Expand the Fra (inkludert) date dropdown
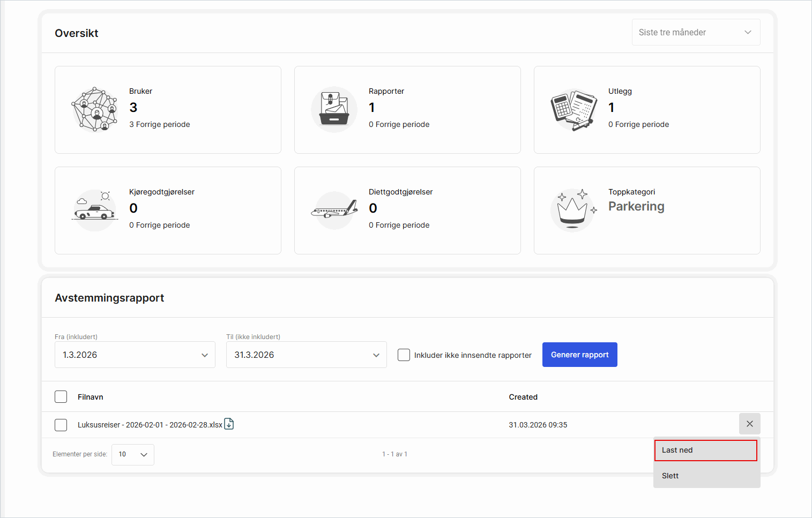Image resolution: width=812 pixels, height=518 pixels. [x=135, y=355]
